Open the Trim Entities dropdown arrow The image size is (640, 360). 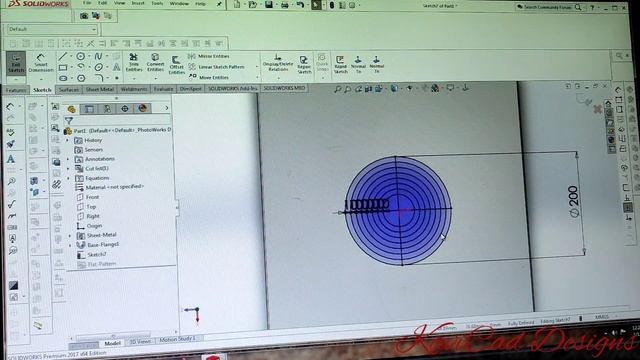click(x=134, y=78)
